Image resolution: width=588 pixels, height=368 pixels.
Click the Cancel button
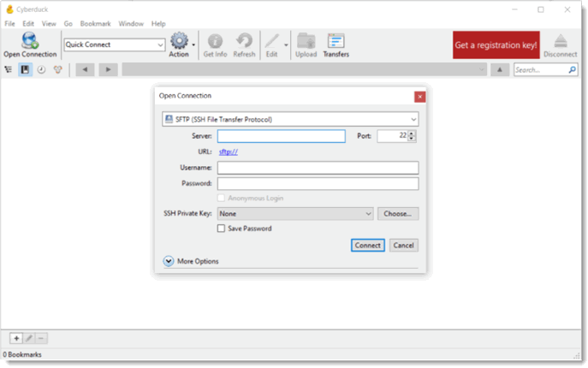point(403,246)
